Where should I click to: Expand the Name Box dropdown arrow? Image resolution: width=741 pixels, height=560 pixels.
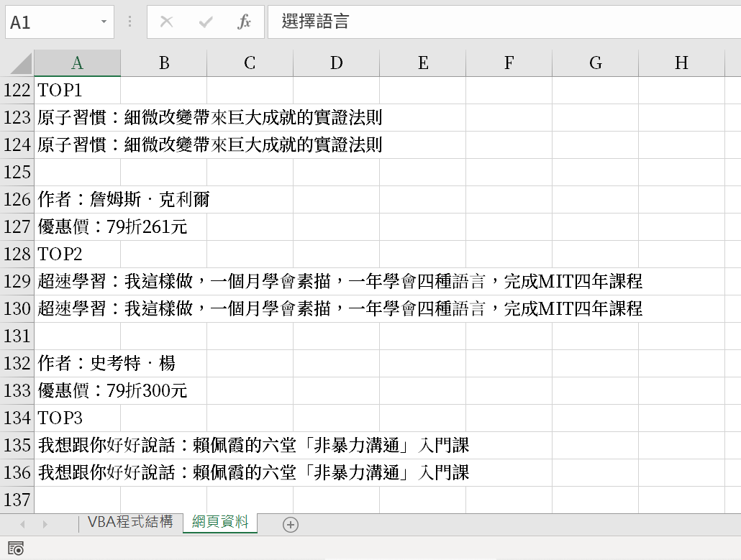pyautogui.click(x=104, y=22)
